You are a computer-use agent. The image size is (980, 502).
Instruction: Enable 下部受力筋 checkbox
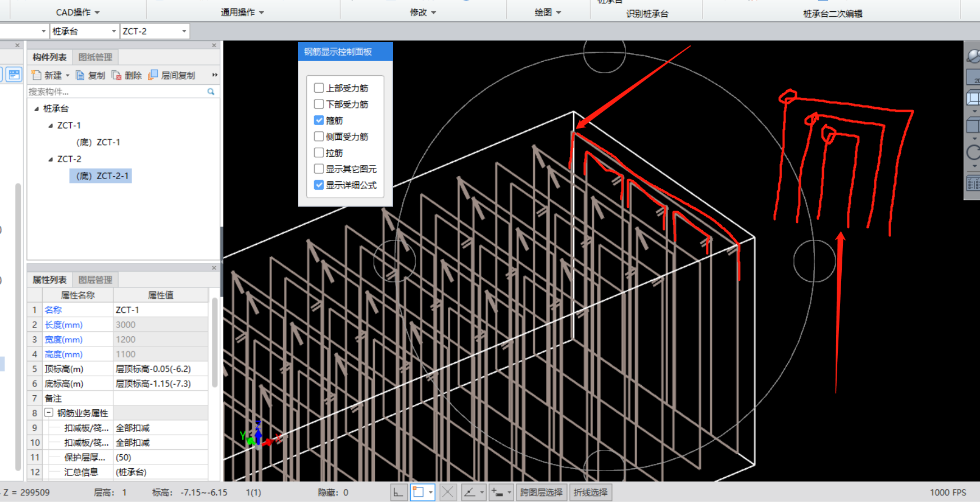coord(319,104)
